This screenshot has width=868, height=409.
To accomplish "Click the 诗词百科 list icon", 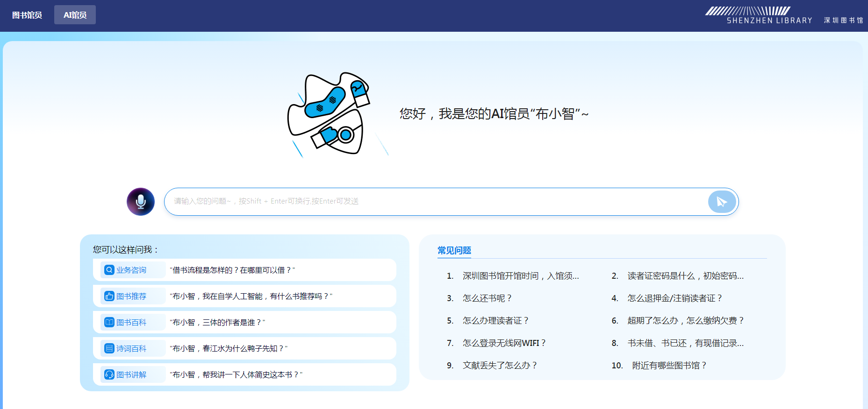I will (109, 348).
